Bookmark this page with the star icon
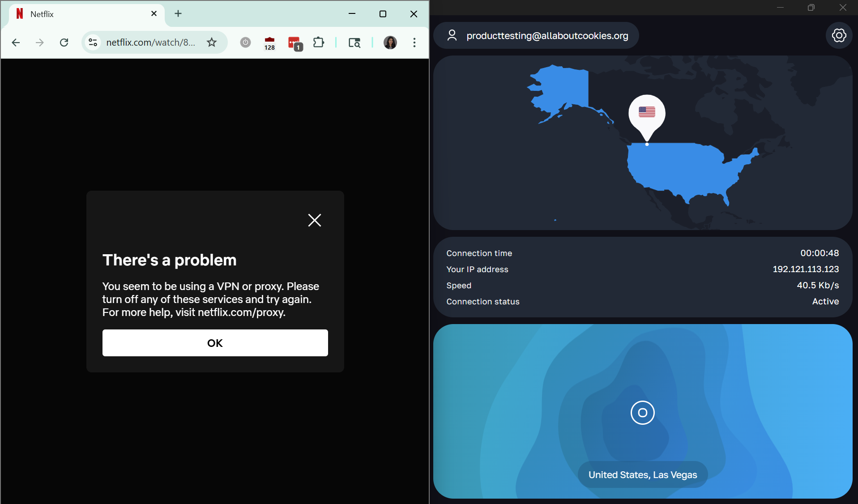Viewport: 858px width, 504px height. tap(212, 43)
